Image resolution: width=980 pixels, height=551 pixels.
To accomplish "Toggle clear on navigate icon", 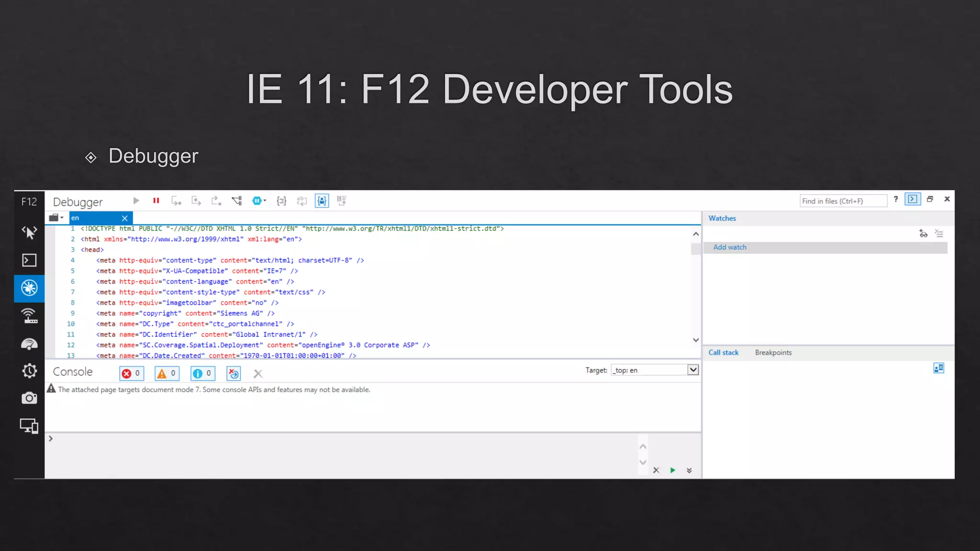I will point(234,373).
